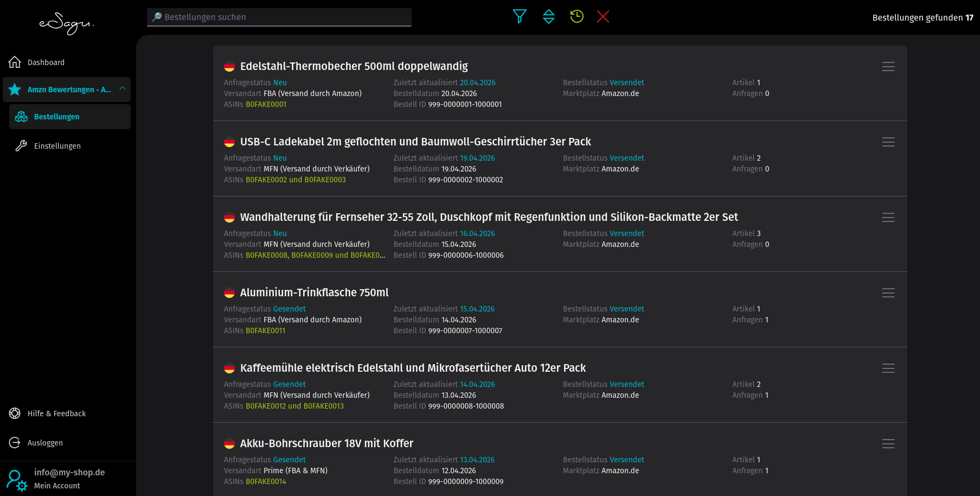Open menu for Akku-Bohrschrauber order

(888, 444)
